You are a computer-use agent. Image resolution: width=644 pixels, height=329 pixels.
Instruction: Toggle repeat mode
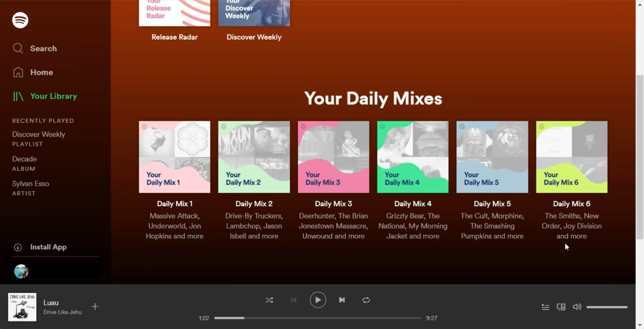tap(366, 300)
